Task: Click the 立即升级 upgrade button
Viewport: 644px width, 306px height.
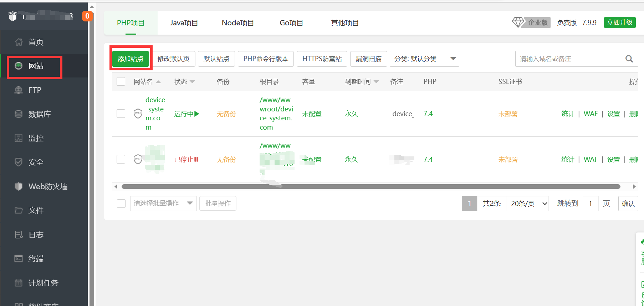Action: [x=620, y=22]
